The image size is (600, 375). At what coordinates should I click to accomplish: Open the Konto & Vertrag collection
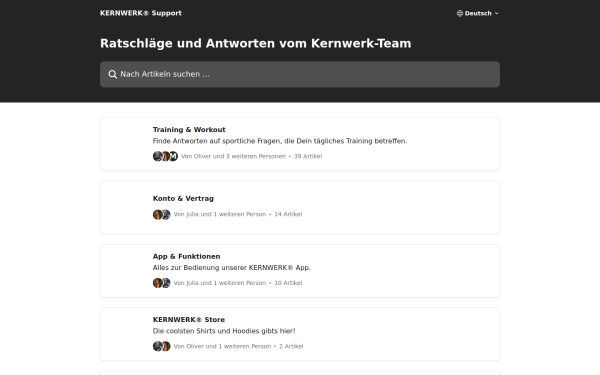pyautogui.click(x=300, y=207)
